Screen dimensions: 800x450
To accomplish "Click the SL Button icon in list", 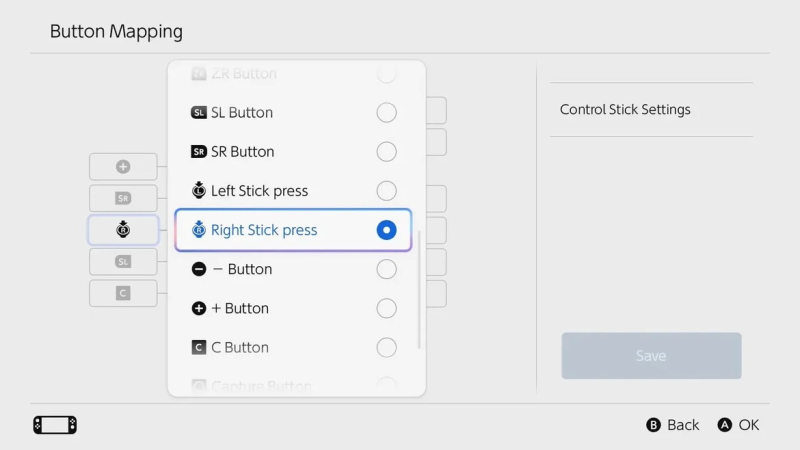I will [x=198, y=113].
